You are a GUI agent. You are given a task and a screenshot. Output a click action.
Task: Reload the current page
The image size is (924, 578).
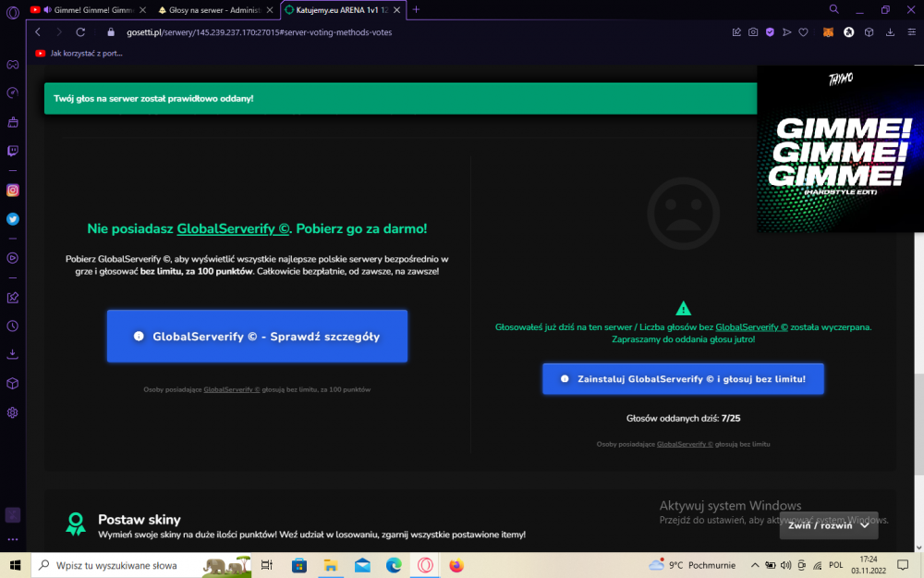point(80,32)
